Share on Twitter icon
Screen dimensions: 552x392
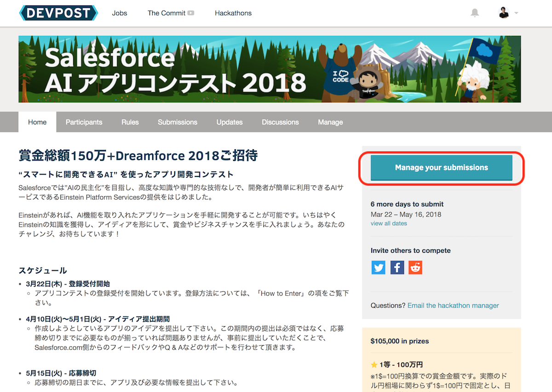[x=378, y=267]
